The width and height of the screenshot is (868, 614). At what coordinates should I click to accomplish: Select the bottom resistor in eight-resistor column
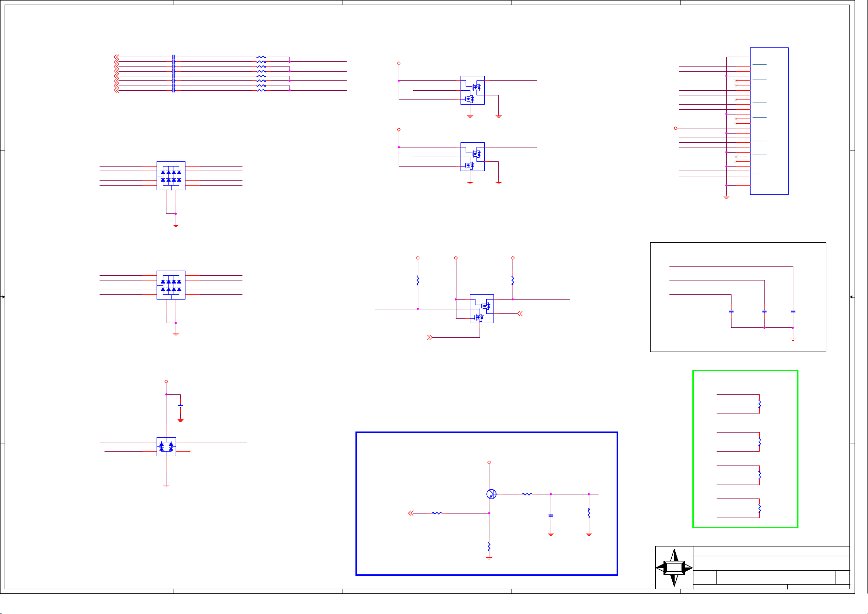coord(261,90)
